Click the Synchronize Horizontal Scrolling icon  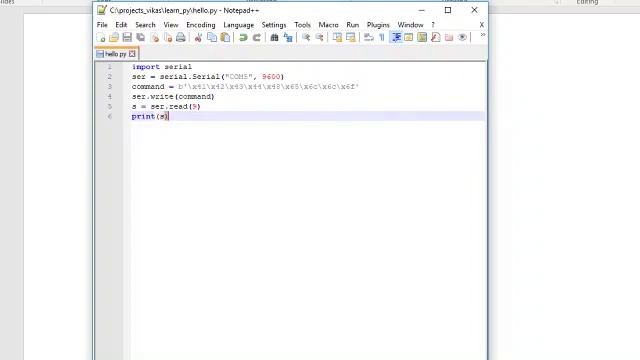351,38
